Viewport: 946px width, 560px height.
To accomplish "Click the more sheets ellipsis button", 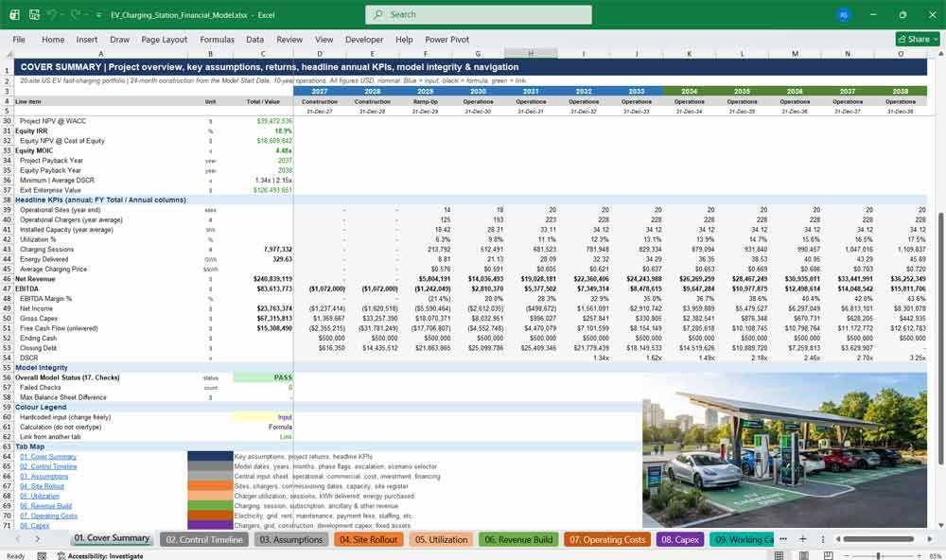I will (783, 539).
